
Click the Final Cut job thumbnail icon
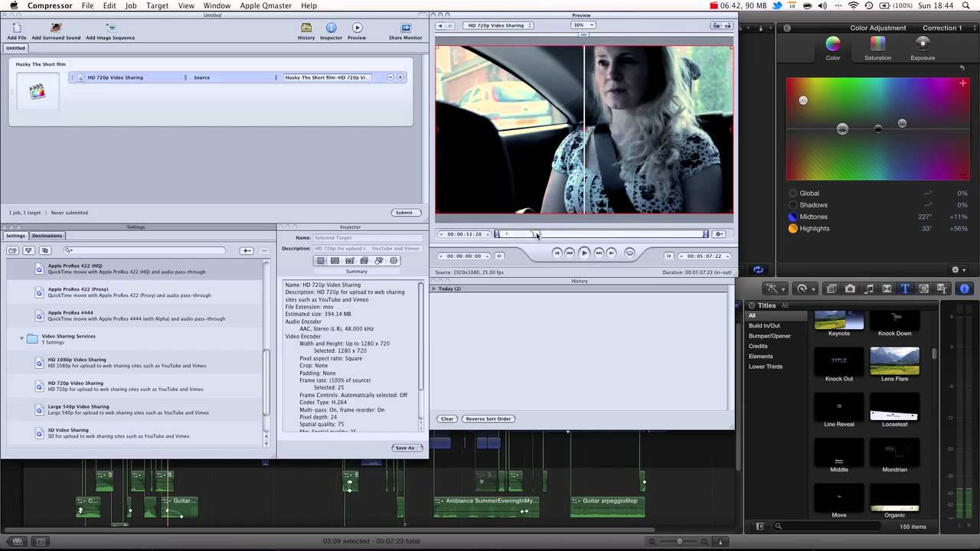click(38, 92)
